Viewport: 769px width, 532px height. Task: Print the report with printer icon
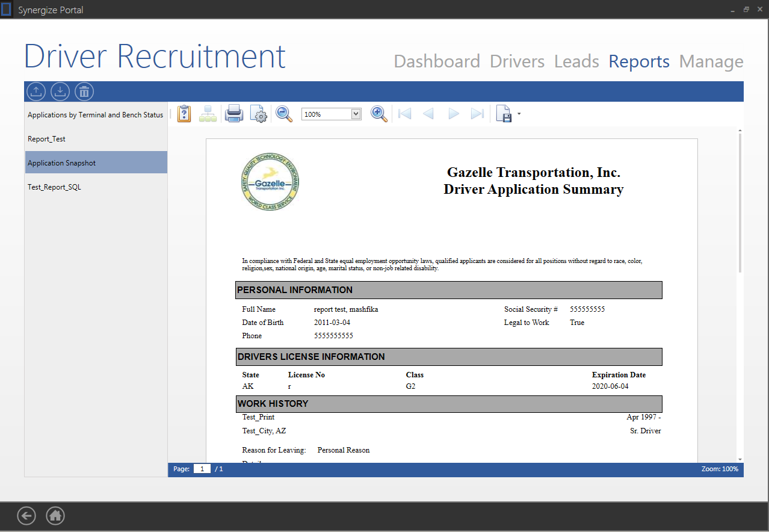pyautogui.click(x=233, y=114)
